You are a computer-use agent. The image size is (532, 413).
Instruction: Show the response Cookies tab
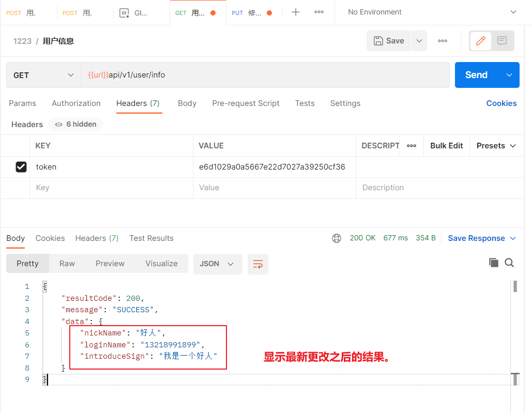pyautogui.click(x=50, y=238)
